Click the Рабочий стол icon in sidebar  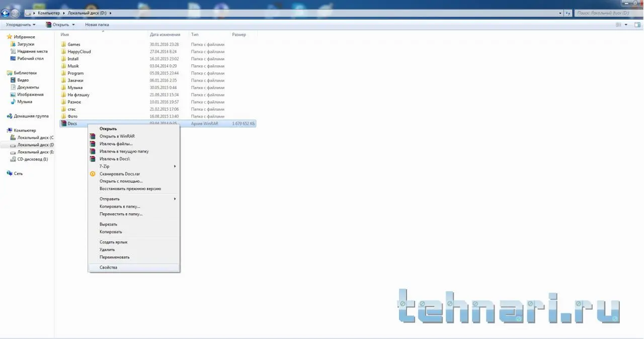pos(13,58)
